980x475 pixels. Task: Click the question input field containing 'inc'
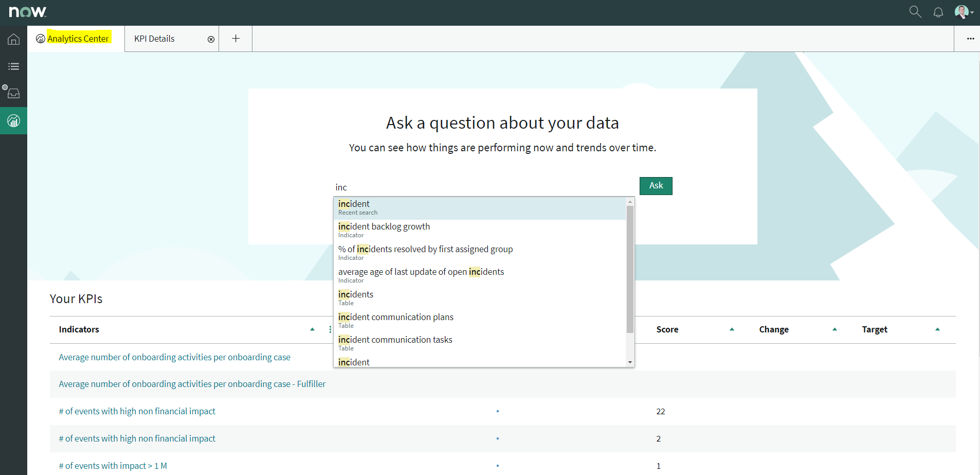(483, 187)
